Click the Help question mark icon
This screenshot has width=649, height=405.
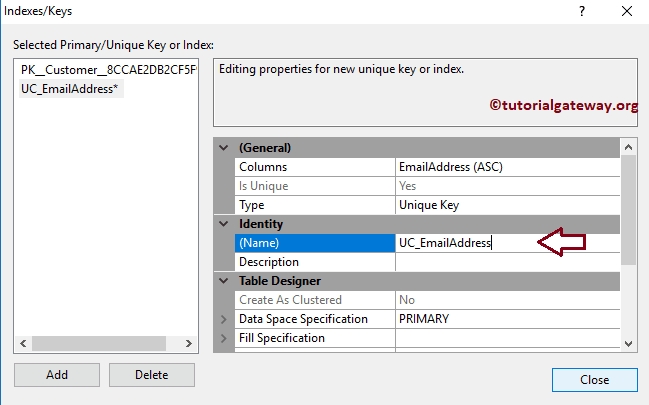tap(582, 11)
